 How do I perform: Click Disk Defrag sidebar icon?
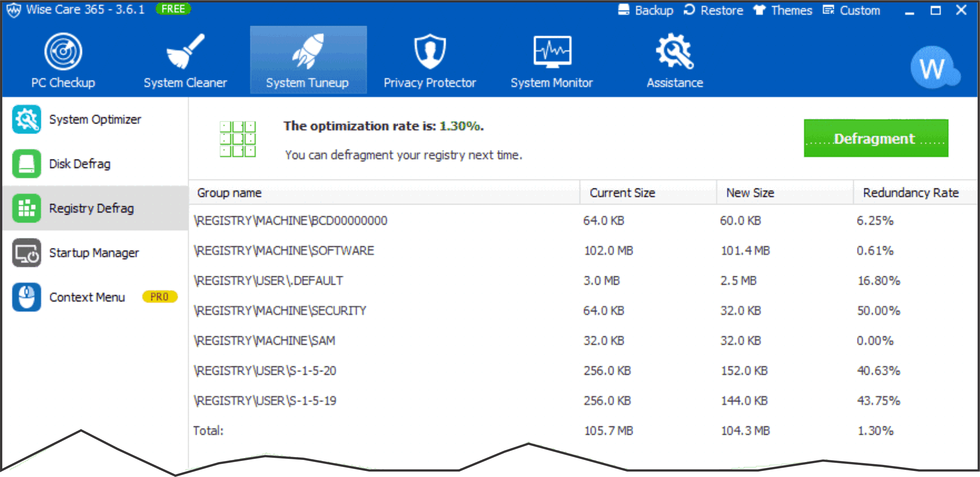coord(26,164)
